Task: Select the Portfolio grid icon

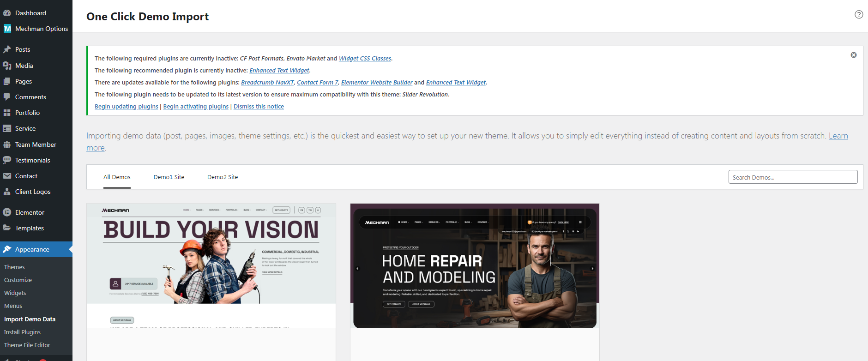Action: coord(7,113)
